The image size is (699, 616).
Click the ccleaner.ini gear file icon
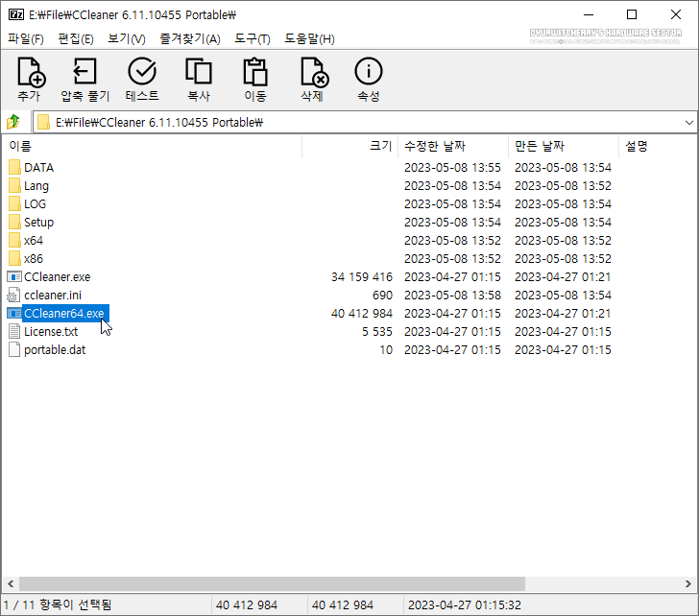coord(13,296)
